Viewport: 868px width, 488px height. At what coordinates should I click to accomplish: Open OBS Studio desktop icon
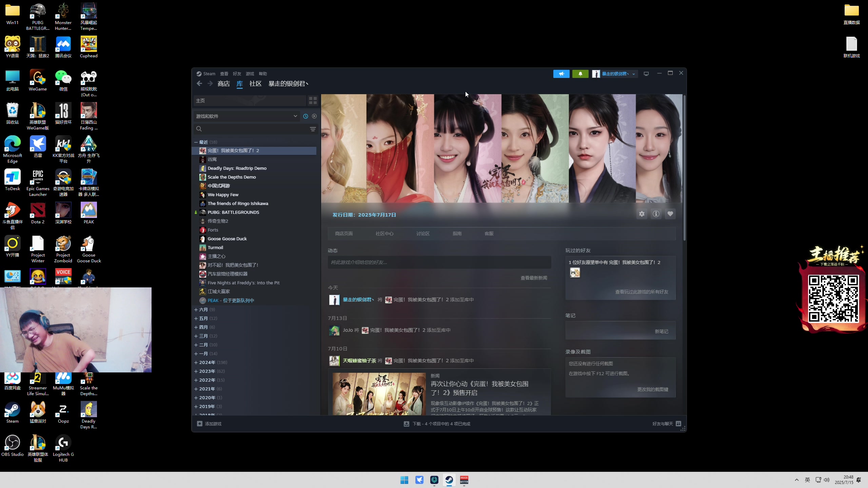tap(13, 446)
